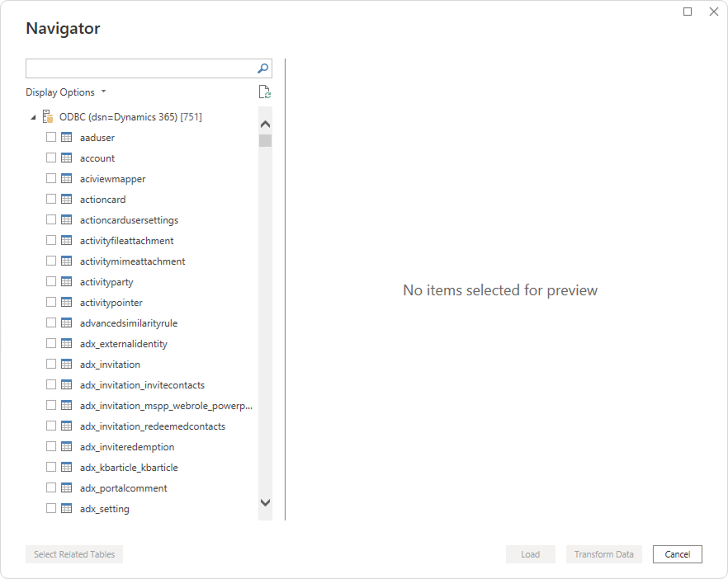Check the account table checkbox
728x579 pixels.
[51, 158]
